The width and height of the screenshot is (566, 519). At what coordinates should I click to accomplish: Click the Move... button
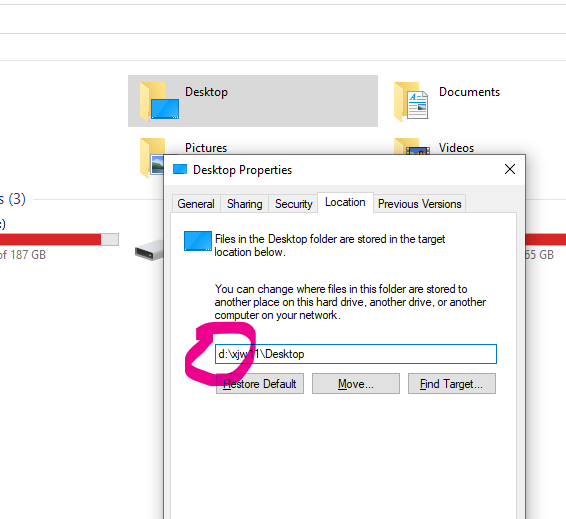pyautogui.click(x=356, y=384)
